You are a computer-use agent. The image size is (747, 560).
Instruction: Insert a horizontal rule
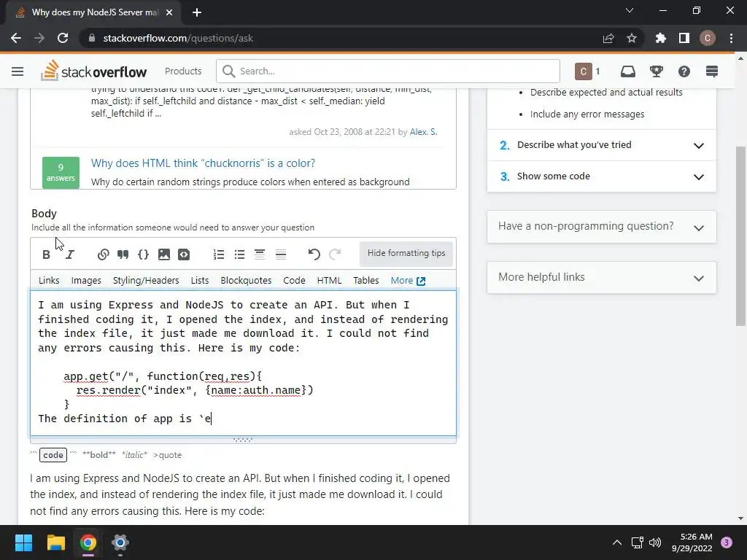pos(281,254)
